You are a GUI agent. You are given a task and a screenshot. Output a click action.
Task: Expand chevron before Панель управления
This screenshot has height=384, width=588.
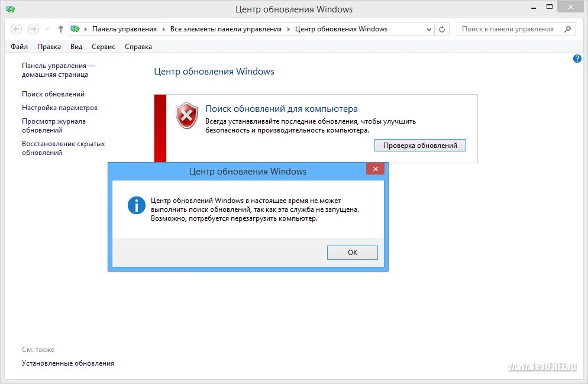(x=86, y=29)
